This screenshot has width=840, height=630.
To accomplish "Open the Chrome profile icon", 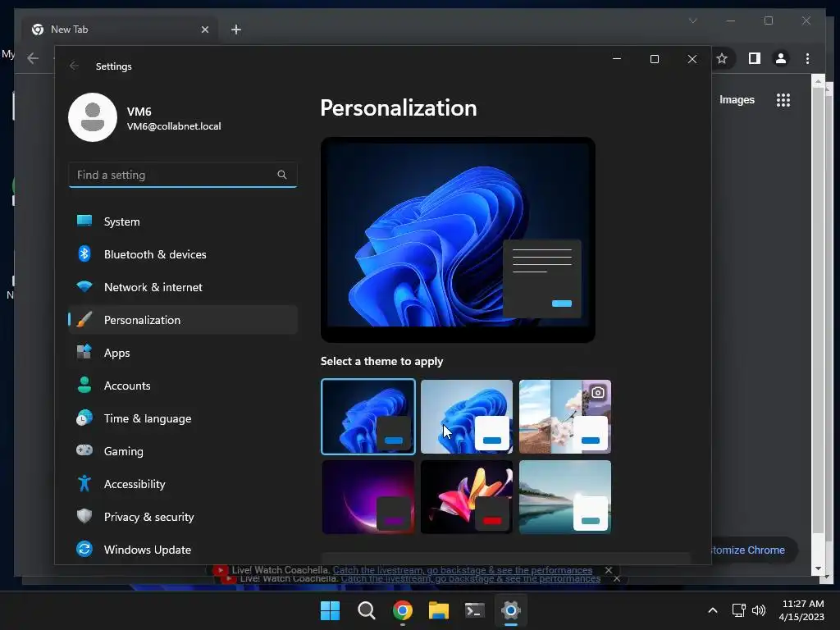I will tap(781, 58).
